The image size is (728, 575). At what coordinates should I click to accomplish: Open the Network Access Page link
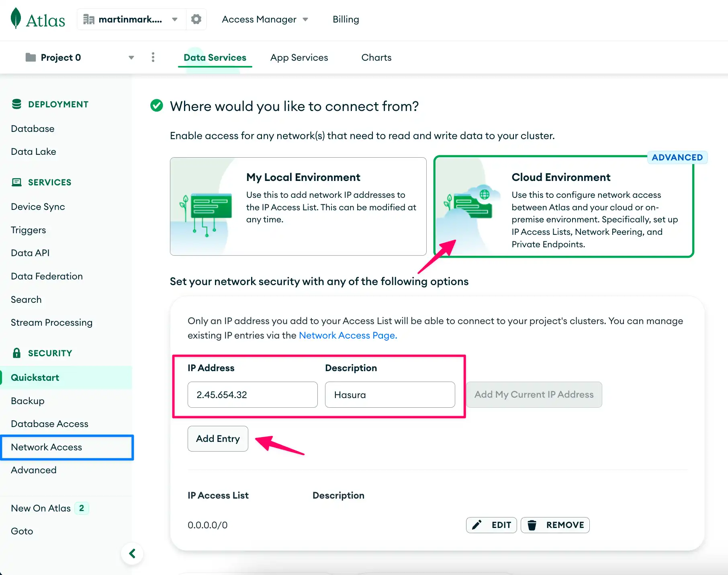(x=347, y=335)
